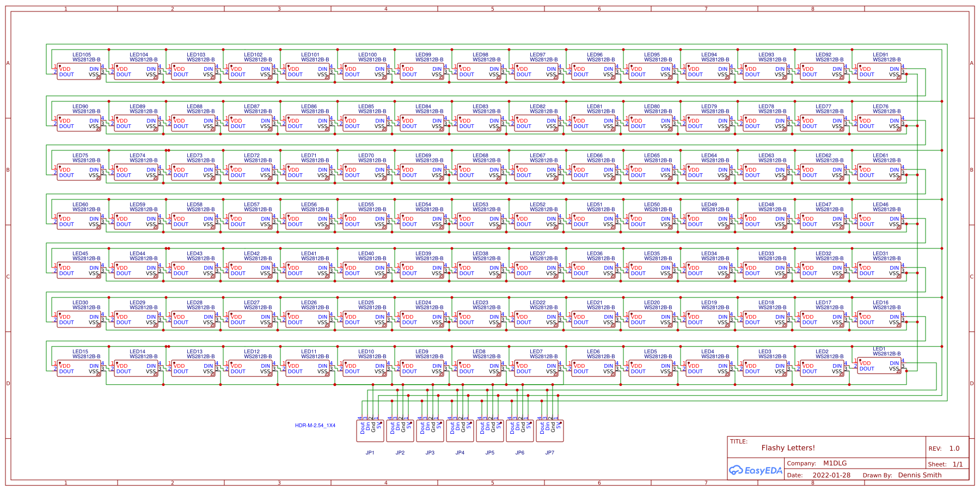Click the JP2 reference designator label

click(400, 452)
